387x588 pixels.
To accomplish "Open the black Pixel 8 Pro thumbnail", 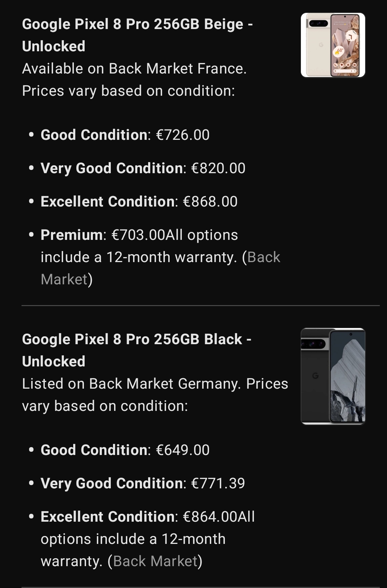I will click(x=333, y=376).
